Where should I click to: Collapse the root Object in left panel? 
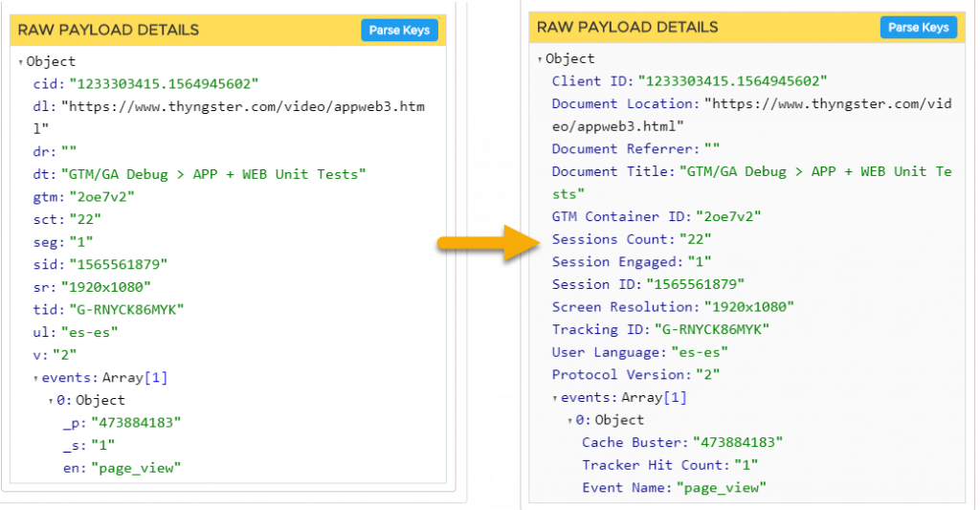21,62
